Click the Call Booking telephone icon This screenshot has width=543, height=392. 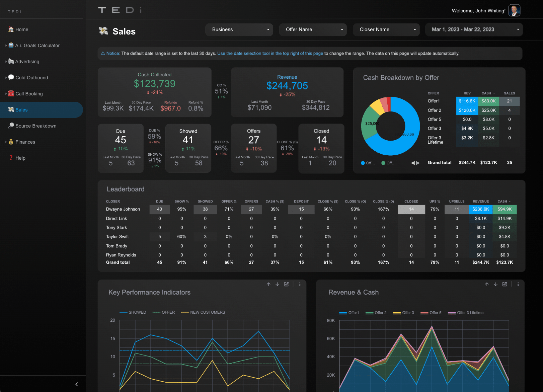11,93
